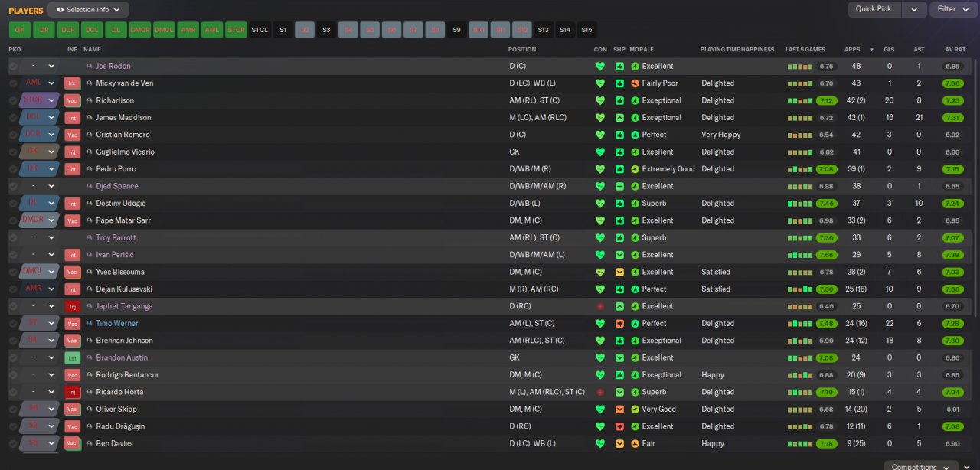This screenshot has width=980, height=470.
Task: Select the DMCR position slot
Action: 140,30
